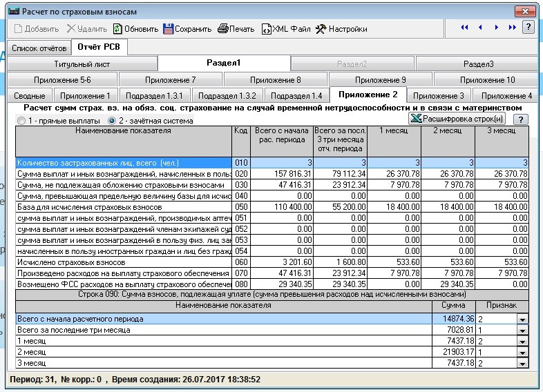Open the Приложение 1 tab
The image size is (543, 392).
[x=85, y=96]
